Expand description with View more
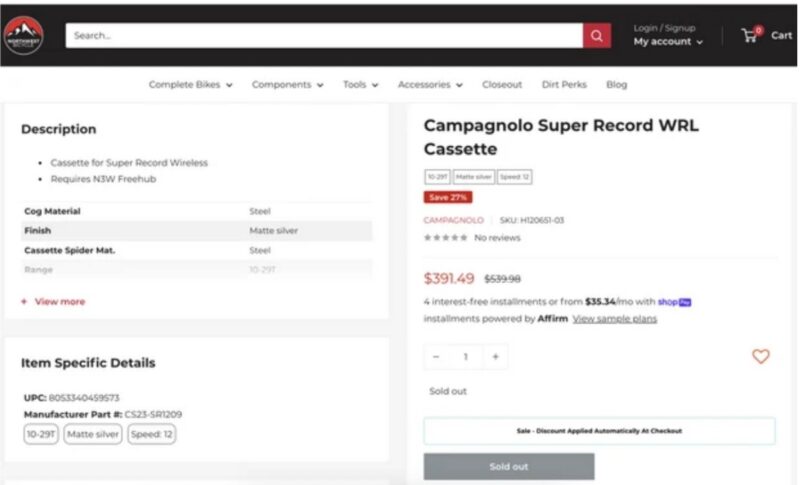Viewport: 800px width, 485px height. point(54,301)
